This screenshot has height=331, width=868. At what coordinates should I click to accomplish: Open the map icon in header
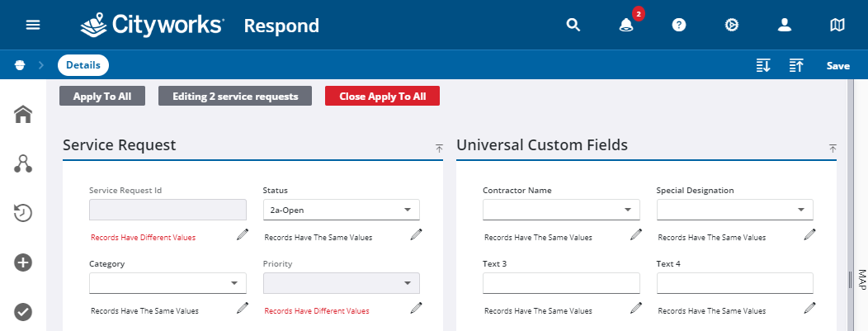click(837, 25)
